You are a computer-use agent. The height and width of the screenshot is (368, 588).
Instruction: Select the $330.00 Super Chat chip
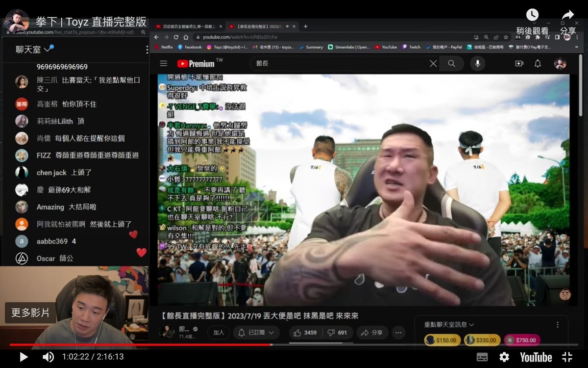(482, 340)
